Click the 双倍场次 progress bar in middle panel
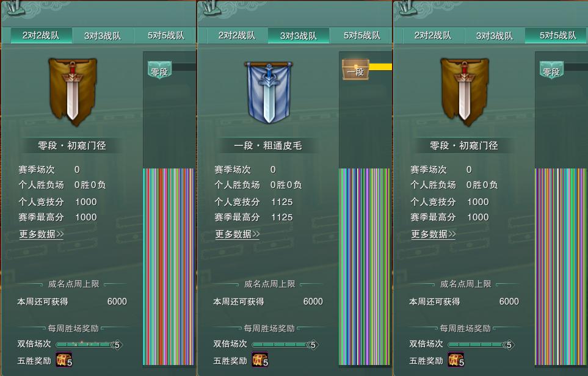 pyautogui.click(x=285, y=344)
